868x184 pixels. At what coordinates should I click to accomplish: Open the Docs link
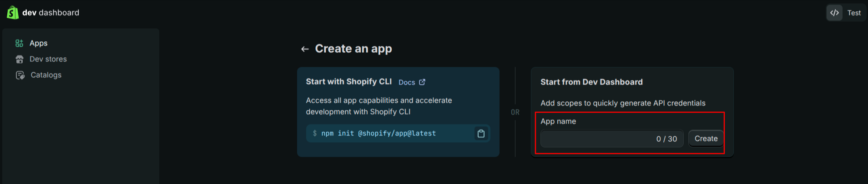click(407, 82)
